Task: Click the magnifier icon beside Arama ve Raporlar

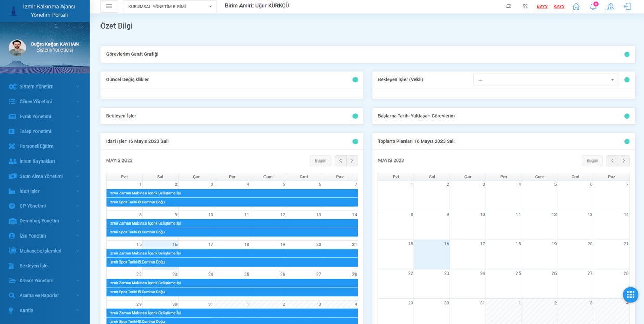Action: coord(12,296)
